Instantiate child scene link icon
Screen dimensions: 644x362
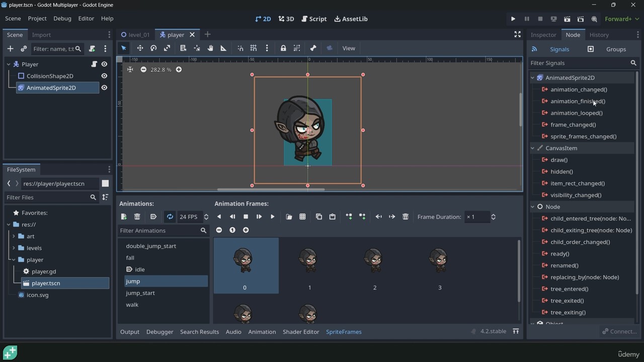click(x=24, y=49)
